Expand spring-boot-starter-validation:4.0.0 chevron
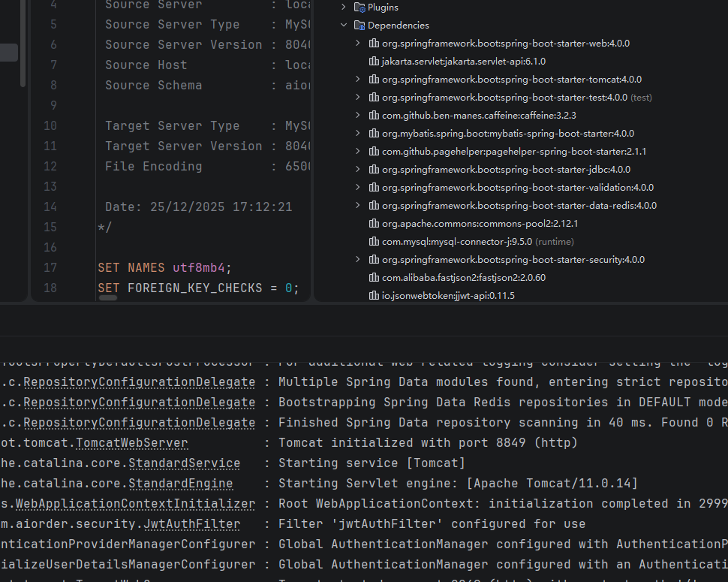 (x=357, y=188)
